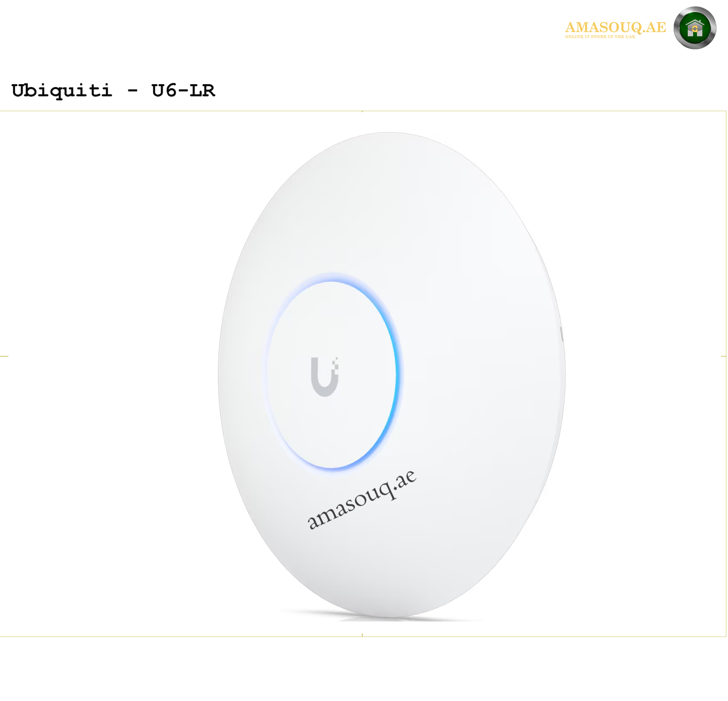The height and width of the screenshot is (701, 728).
Task: Select the white access point product image
Action: [391, 375]
